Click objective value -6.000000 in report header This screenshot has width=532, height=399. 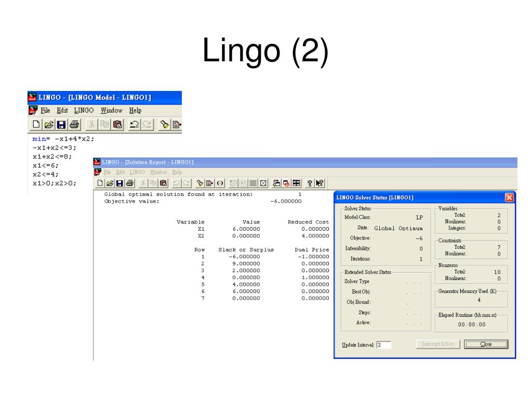286,201
